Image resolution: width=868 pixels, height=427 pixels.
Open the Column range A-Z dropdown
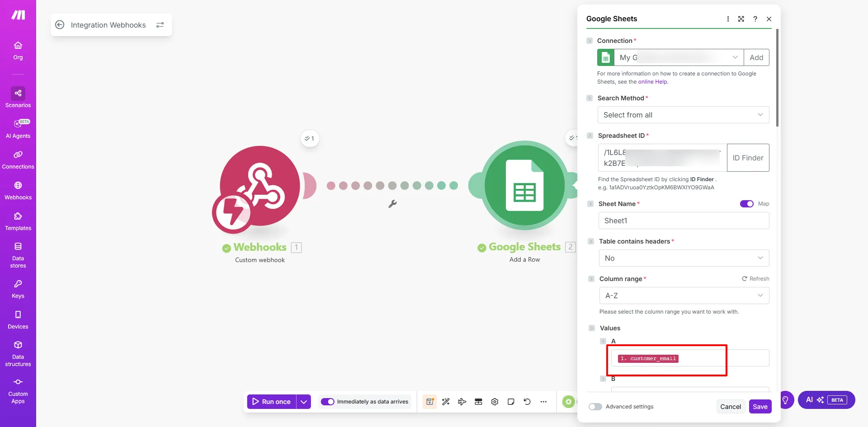[684, 295]
